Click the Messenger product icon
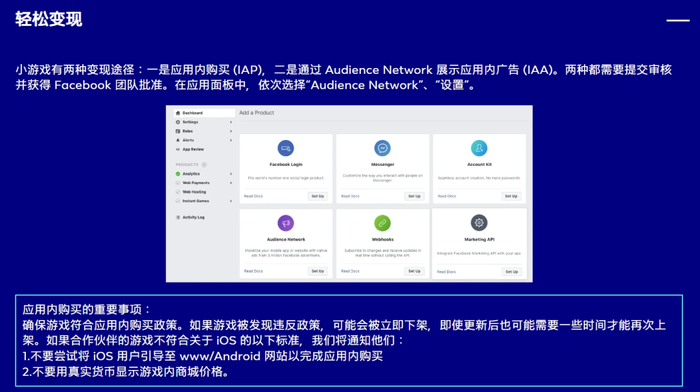The width and height of the screenshot is (700, 392). click(382, 148)
